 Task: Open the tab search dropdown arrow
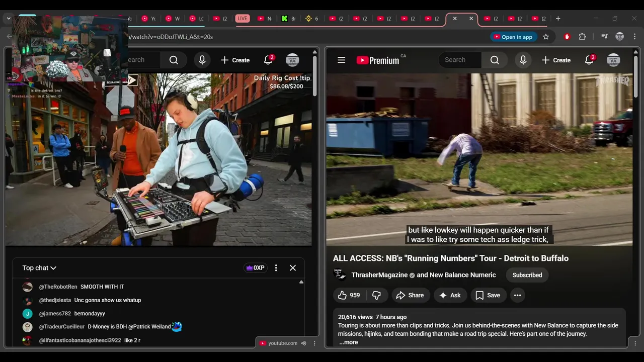(x=9, y=19)
